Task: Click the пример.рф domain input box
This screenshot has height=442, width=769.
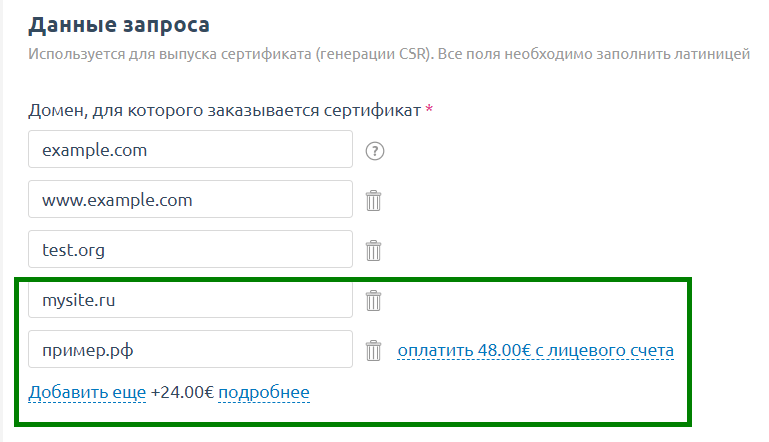Action: point(190,349)
